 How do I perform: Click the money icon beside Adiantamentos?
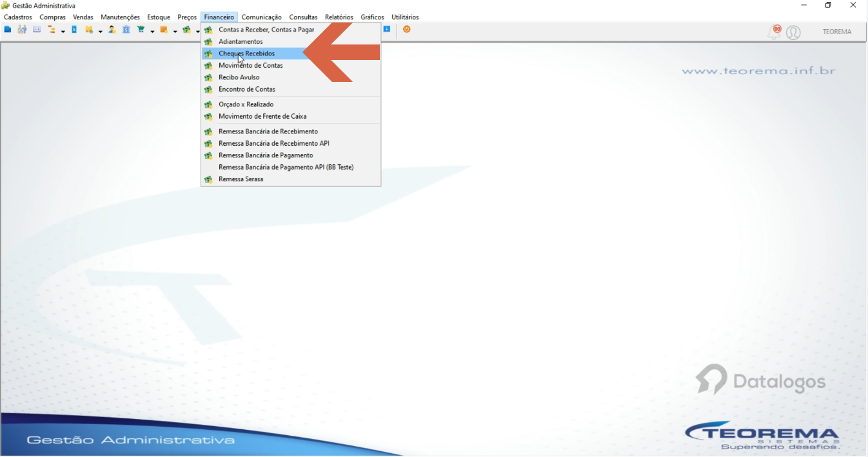pos(208,42)
